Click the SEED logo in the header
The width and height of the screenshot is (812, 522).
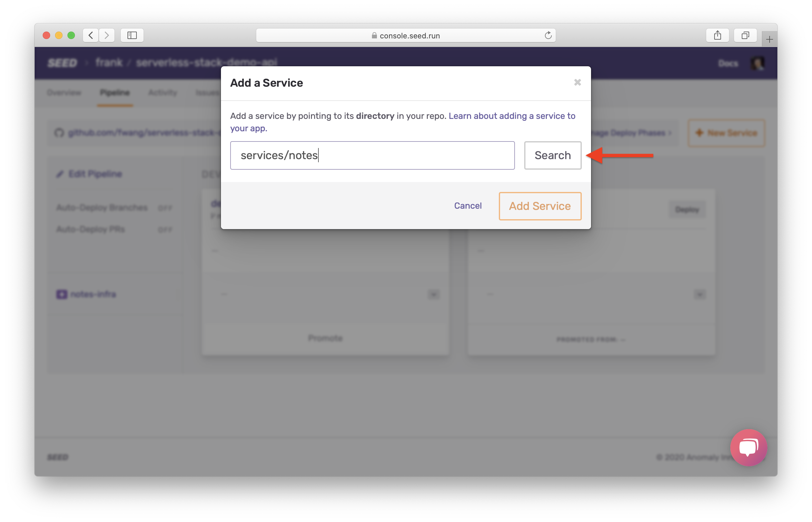coord(62,63)
